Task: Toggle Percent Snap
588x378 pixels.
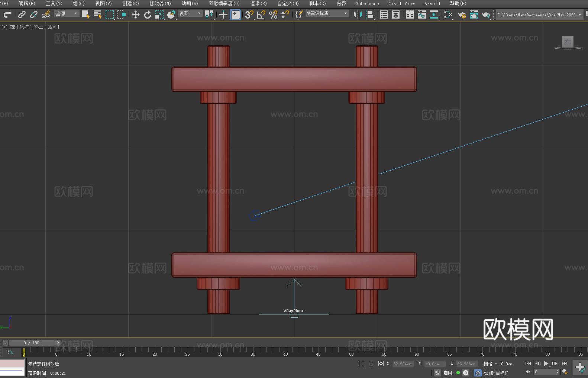Action: pyautogui.click(x=273, y=14)
